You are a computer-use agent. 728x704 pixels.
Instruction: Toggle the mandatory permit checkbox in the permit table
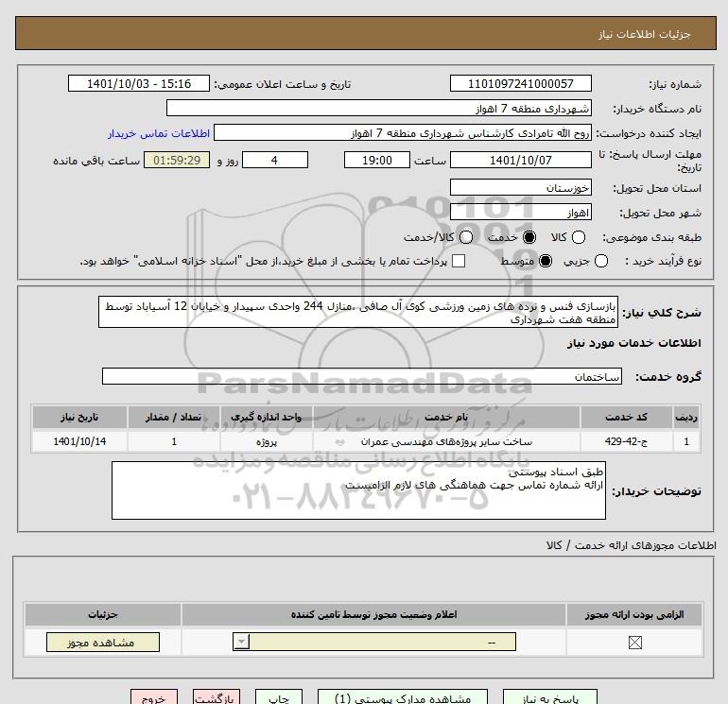(634, 643)
